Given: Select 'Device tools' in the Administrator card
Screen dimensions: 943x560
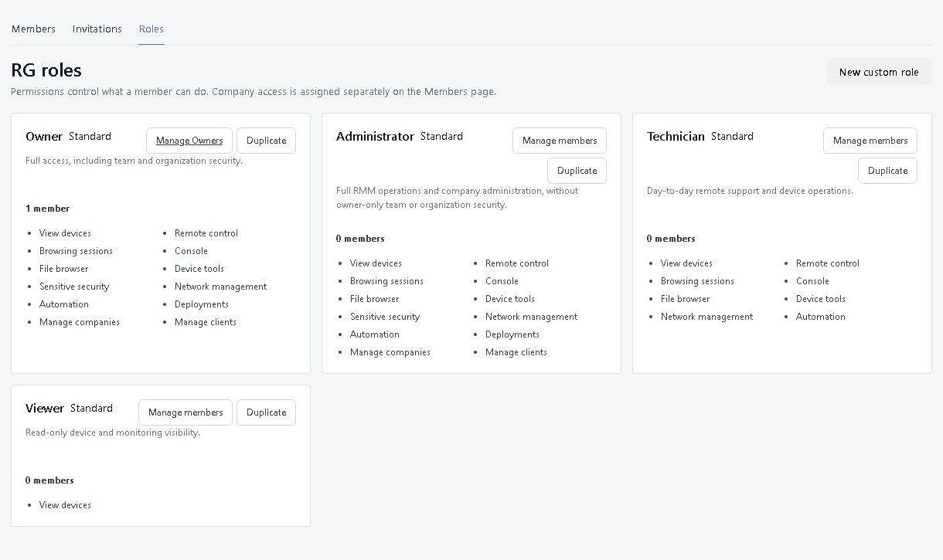Looking at the screenshot, I should coord(510,299).
